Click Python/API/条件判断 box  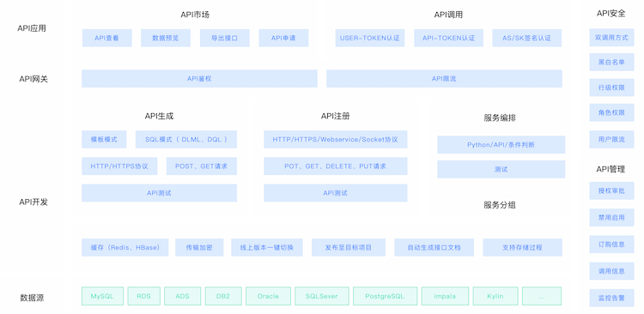(x=501, y=144)
